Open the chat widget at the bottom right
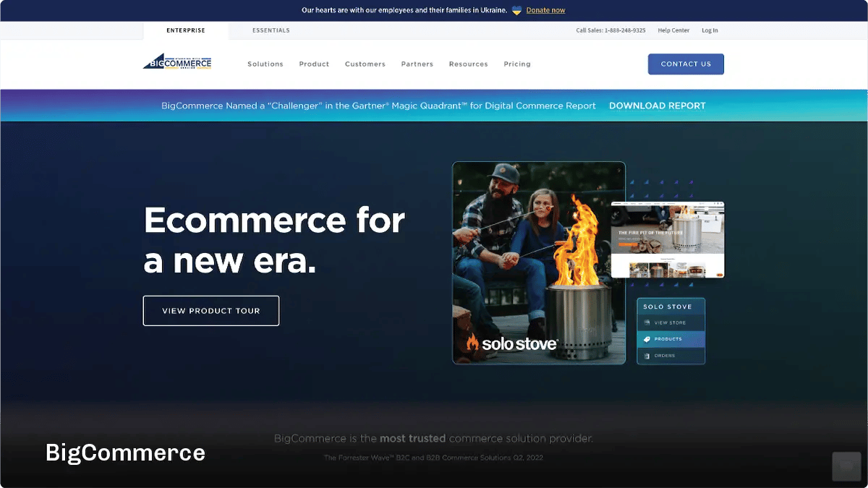Screen dimensions: 868x488 point(846,466)
